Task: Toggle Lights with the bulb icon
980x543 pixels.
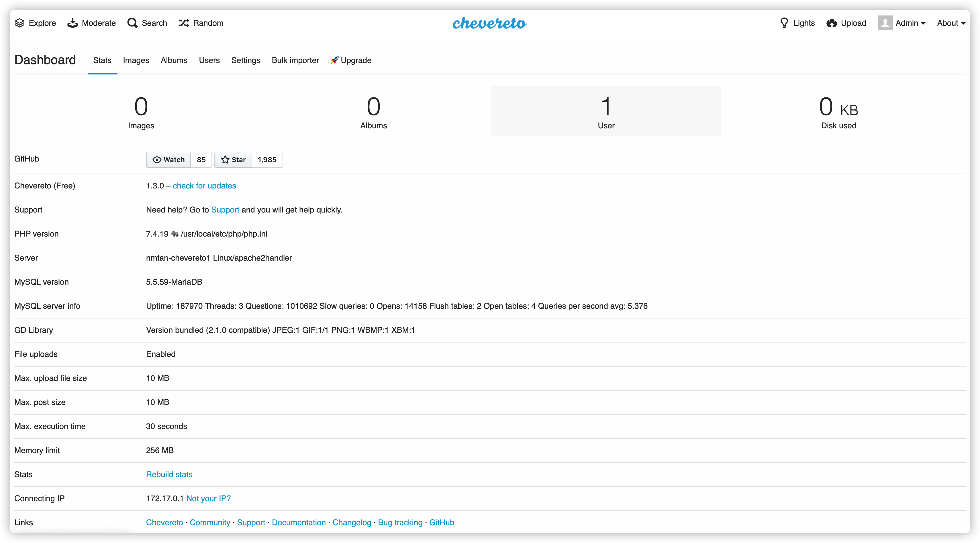Action: (784, 23)
